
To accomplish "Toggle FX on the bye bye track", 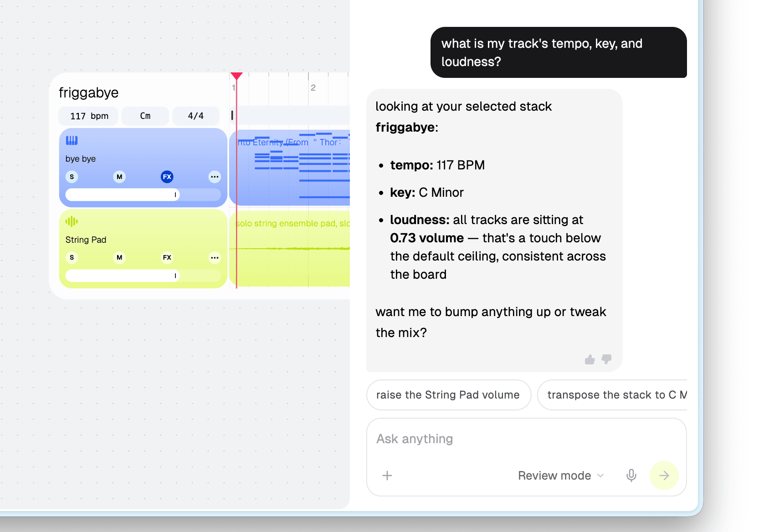I will click(167, 177).
